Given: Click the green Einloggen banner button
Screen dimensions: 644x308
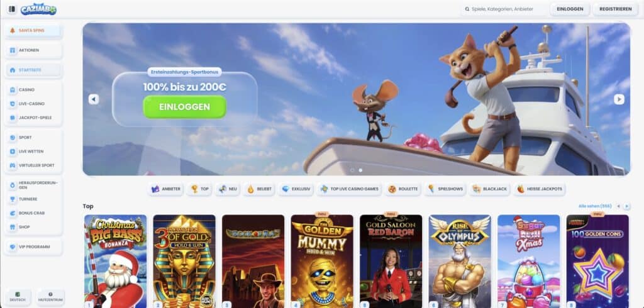Looking at the screenshot, I should tap(184, 107).
